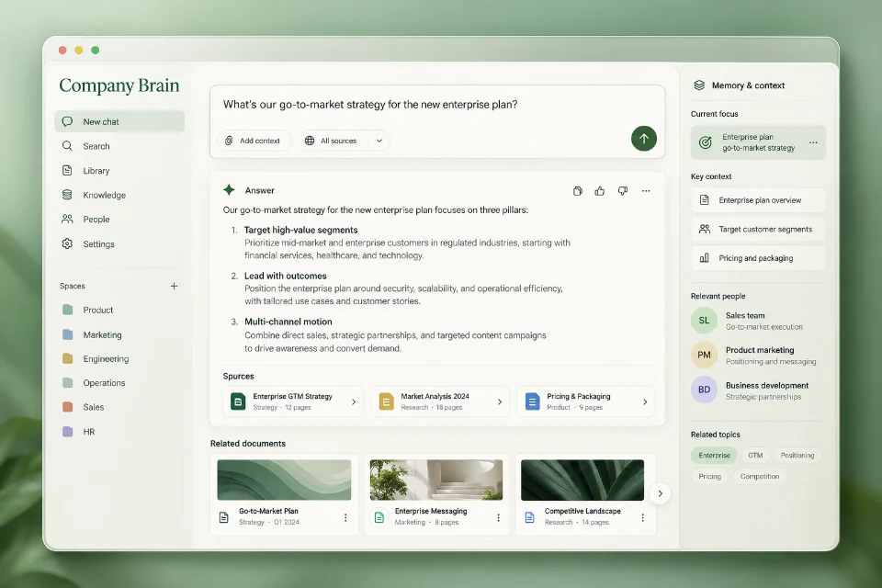The image size is (882, 588).
Task: Select the GTM topic tag
Action: (x=755, y=455)
